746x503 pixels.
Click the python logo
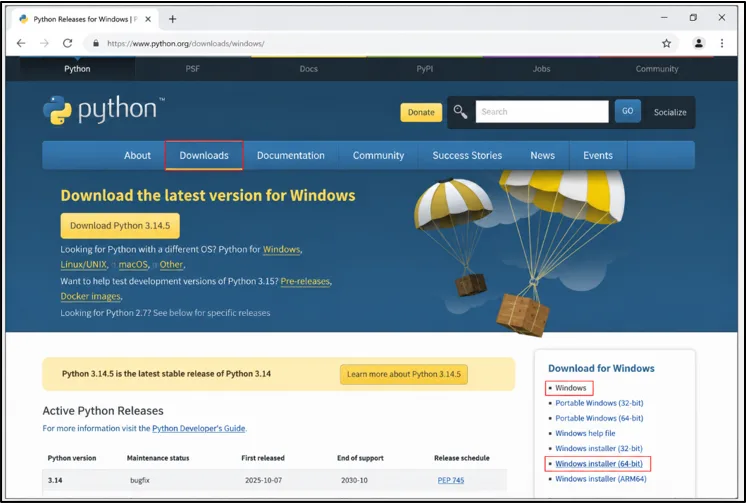(104, 110)
